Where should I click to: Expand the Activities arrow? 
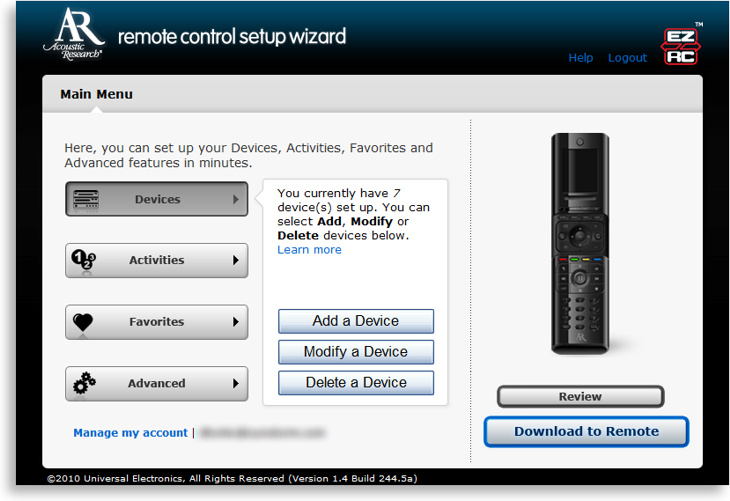[236, 261]
